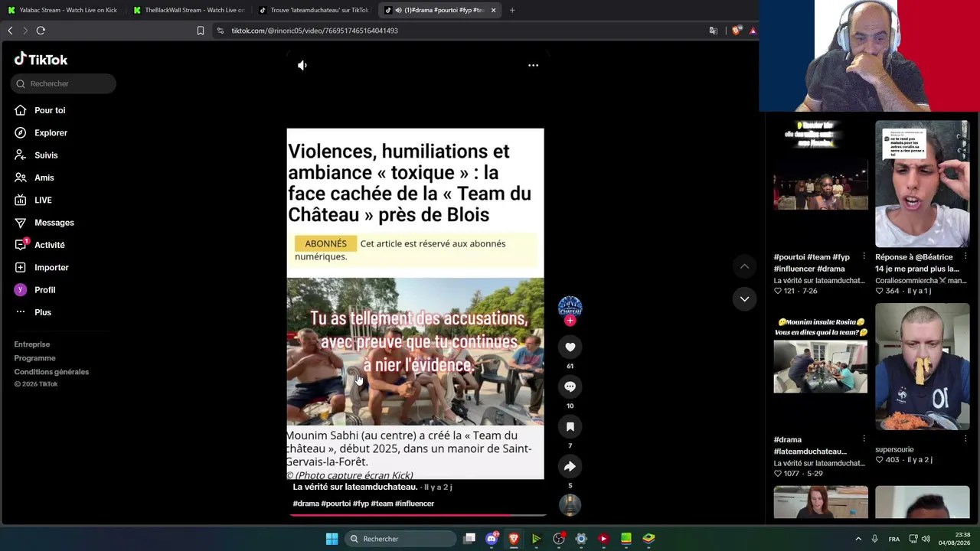Open the FRA language switcher
Image resolution: width=980 pixels, height=551 pixels.
coord(893,539)
